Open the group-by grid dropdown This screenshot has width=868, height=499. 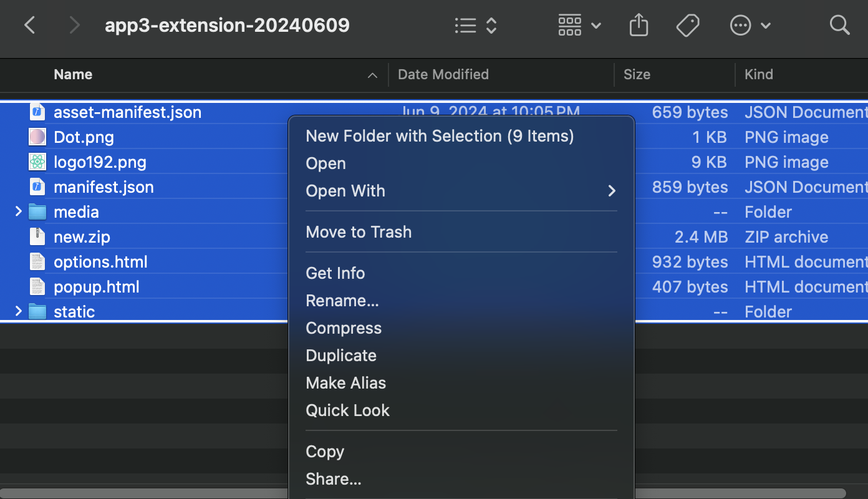click(579, 25)
